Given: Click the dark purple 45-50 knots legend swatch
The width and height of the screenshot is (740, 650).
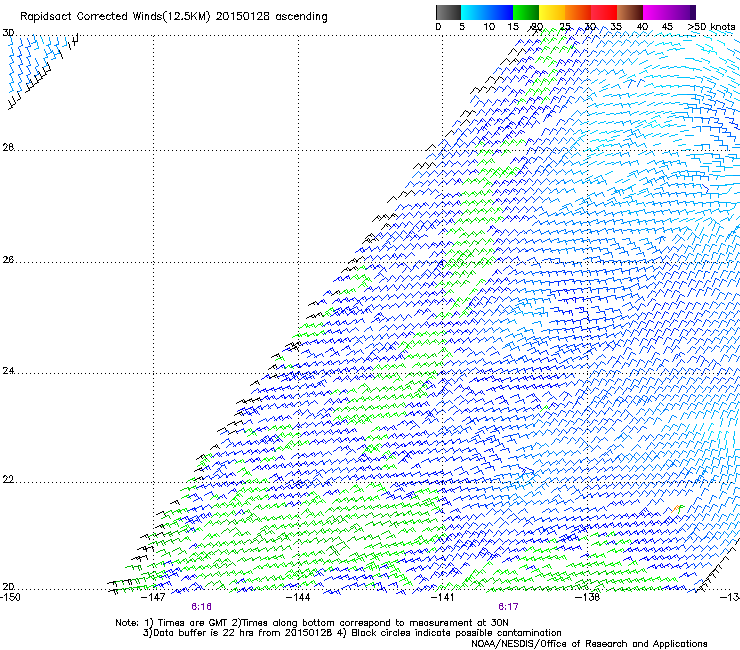Looking at the screenshot, I should pos(682,12).
